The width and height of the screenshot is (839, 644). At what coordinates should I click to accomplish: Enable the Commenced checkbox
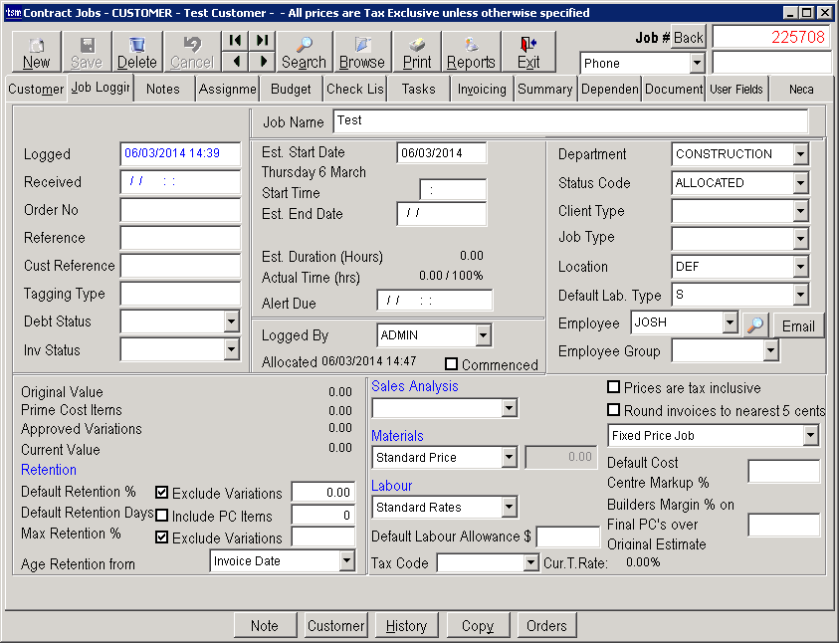tap(452, 364)
